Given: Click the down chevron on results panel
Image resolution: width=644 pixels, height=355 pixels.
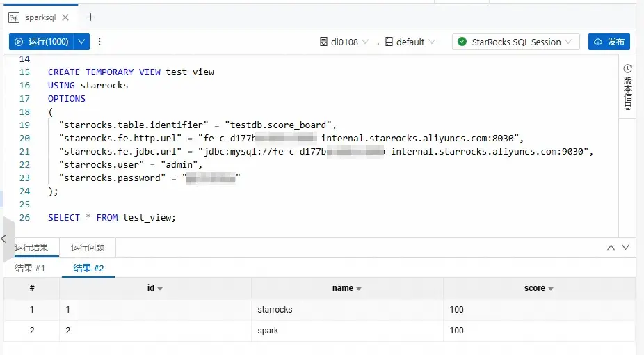Looking at the screenshot, I should click(625, 247).
